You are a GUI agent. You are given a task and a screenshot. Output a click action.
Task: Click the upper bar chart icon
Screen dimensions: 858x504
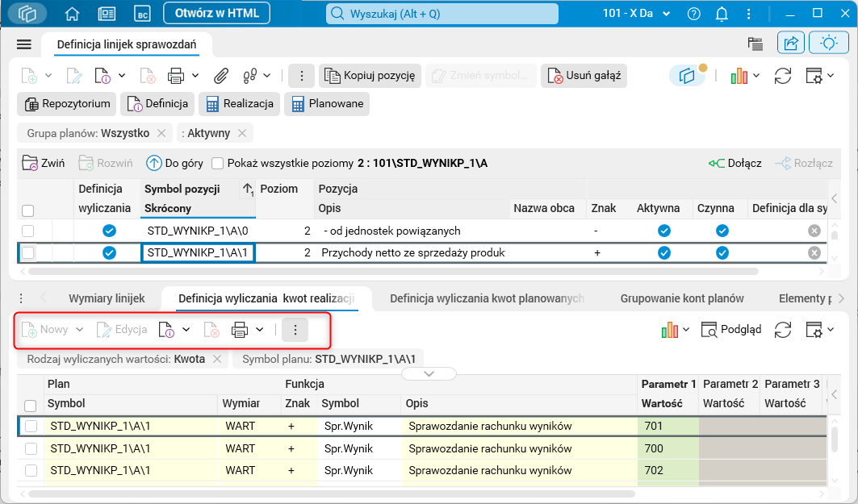click(739, 76)
